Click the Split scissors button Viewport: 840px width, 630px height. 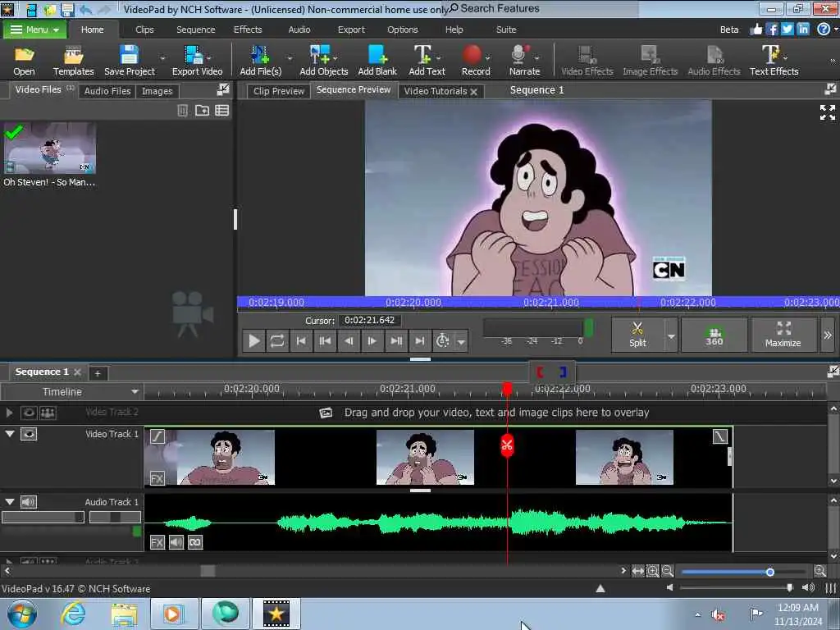click(x=637, y=335)
